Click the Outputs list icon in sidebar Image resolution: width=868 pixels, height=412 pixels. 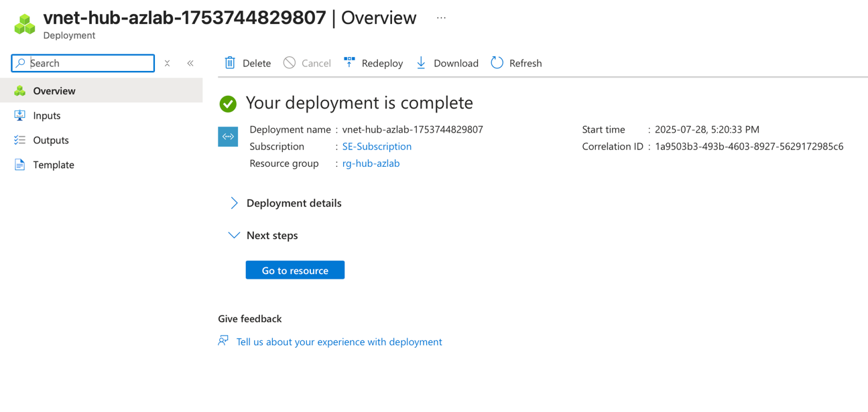(x=20, y=140)
